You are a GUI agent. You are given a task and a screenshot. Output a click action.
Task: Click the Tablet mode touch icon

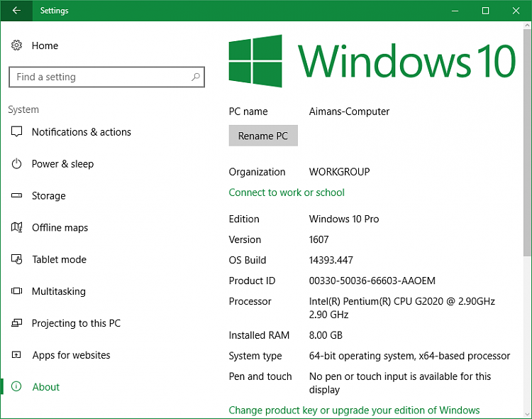16,259
